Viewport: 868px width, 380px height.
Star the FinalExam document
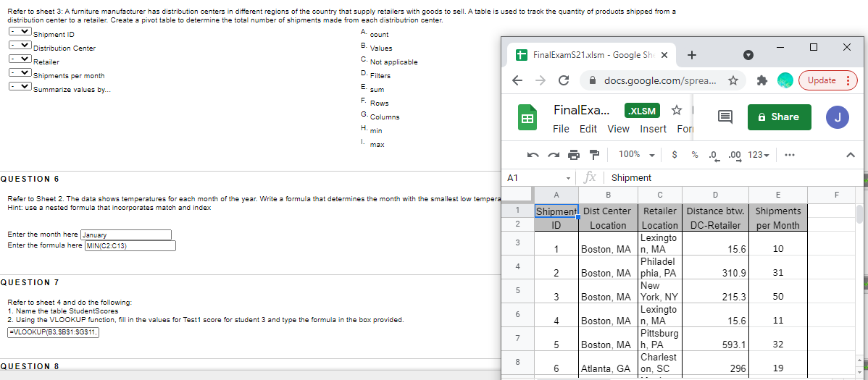pos(676,110)
